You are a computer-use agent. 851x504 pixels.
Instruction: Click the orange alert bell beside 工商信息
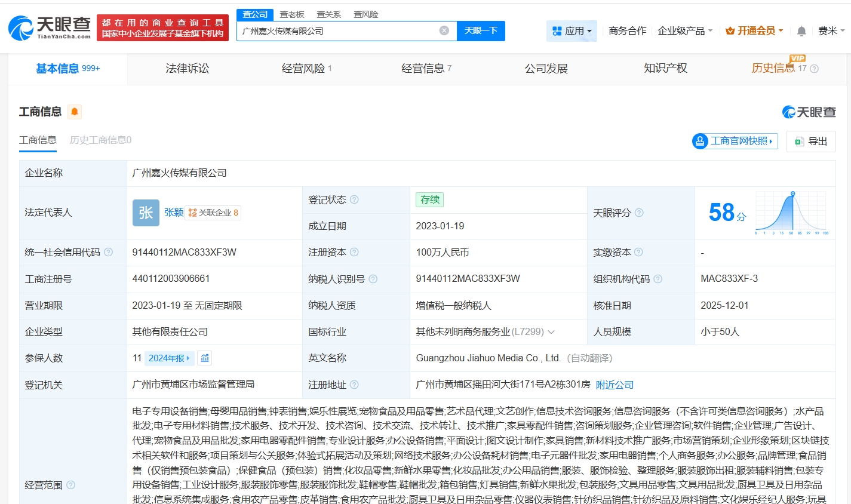pyautogui.click(x=75, y=112)
